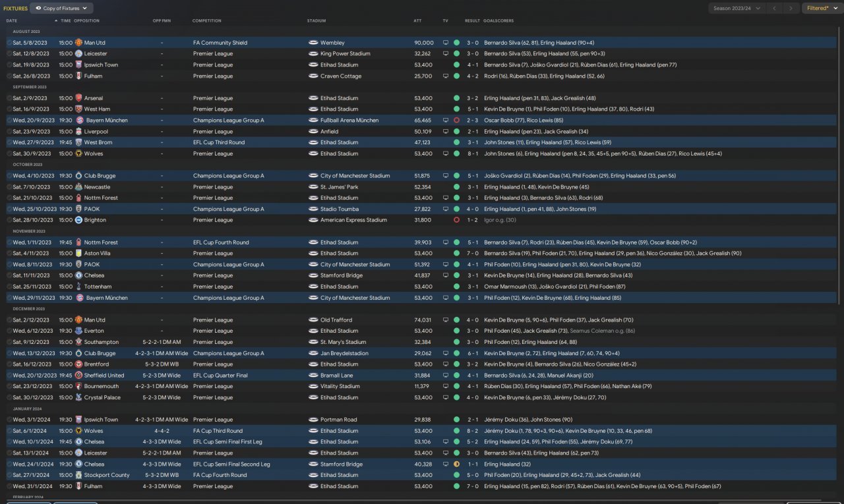Click the Brighton club badge
844x504 pixels.
pyautogui.click(x=78, y=220)
